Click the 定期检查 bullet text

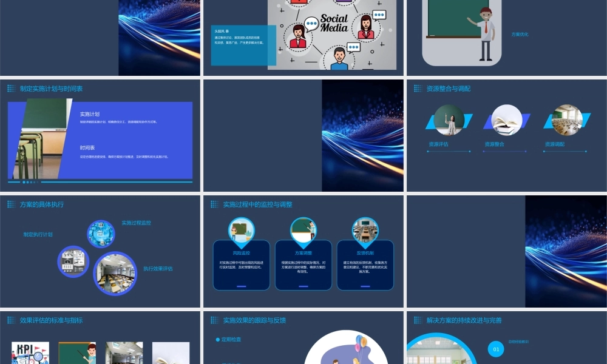coord(231,340)
